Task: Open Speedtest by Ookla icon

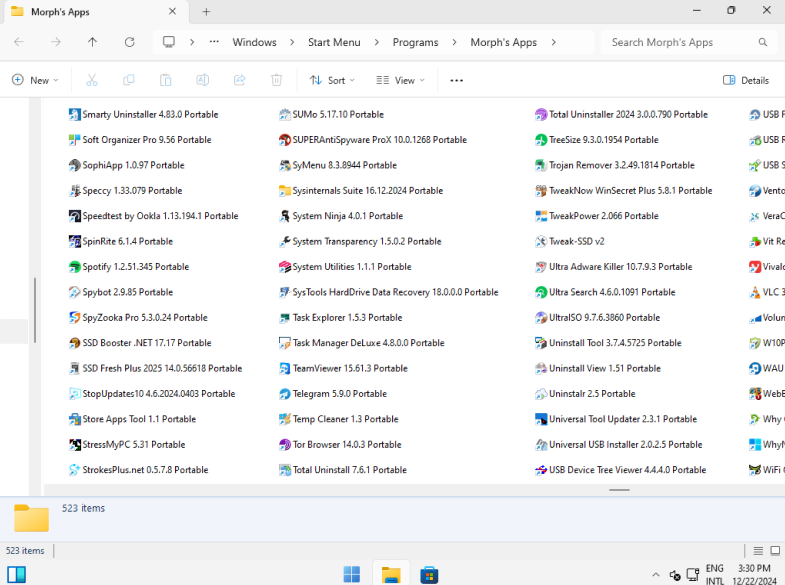Action: tap(75, 216)
